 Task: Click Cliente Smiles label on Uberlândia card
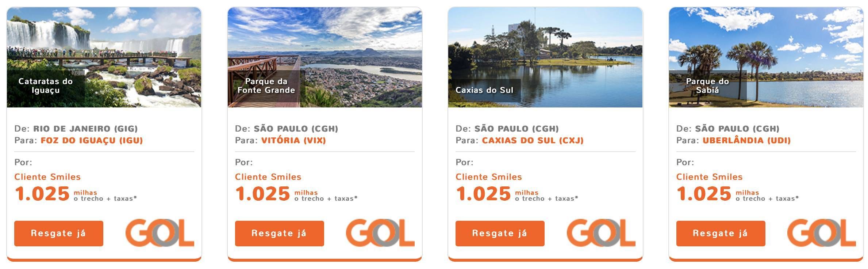[x=709, y=177]
